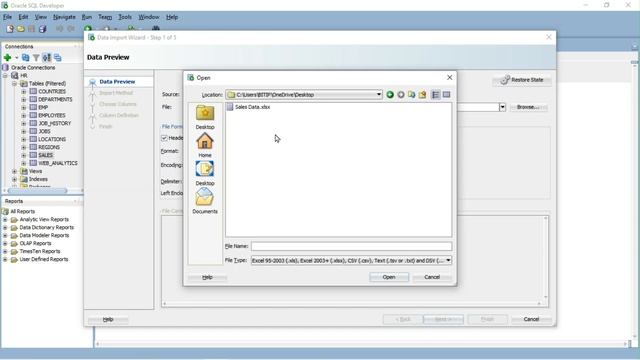
Task: Click the blue copy-style icon beside the funnel
Action: tap(26, 58)
